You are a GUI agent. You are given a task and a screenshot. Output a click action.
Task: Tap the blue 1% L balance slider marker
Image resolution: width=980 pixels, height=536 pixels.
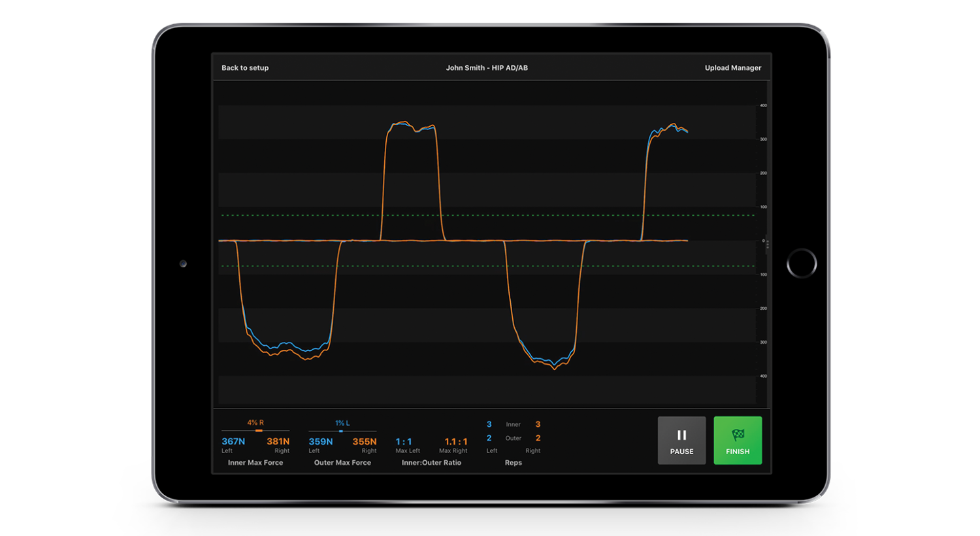click(x=341, y=430)
